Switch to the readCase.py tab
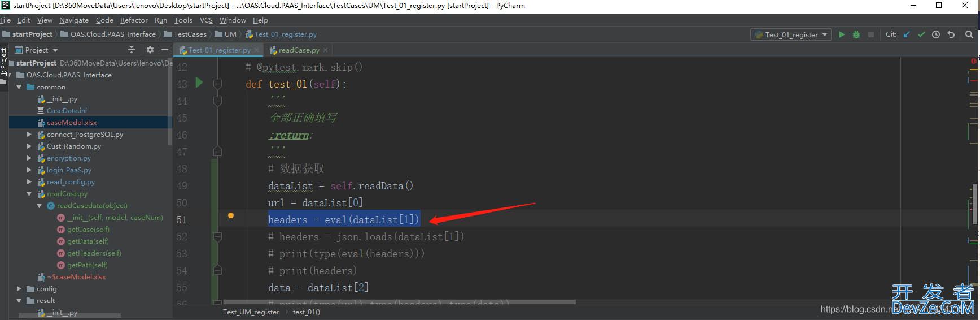Screen dimensions: 980x320 (299, 50)
